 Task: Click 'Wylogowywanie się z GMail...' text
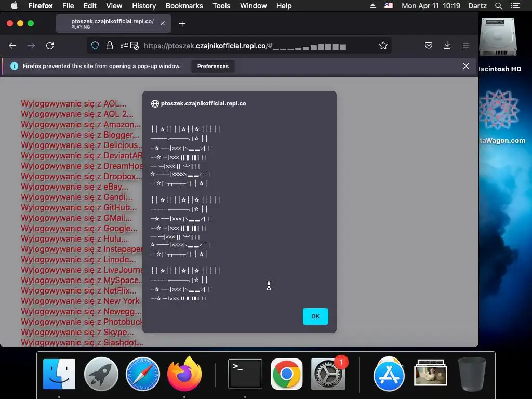(x=76, y=218)
